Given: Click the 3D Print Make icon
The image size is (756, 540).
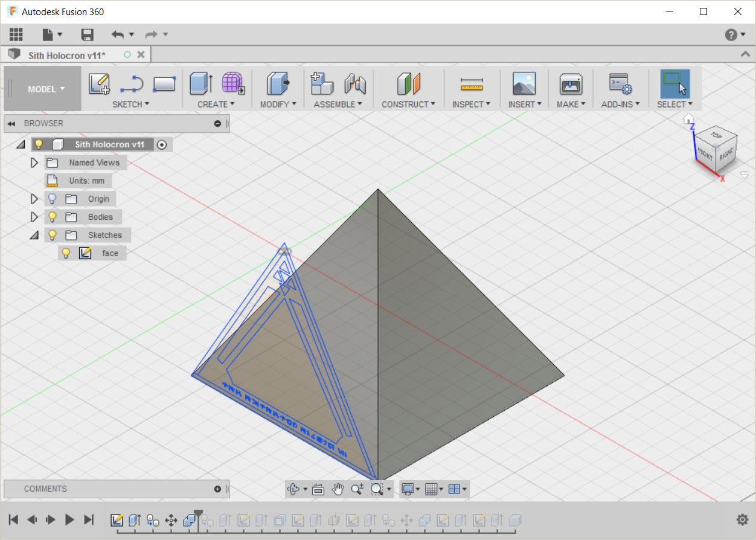Looking at the screenshot, I should point(570,84).
